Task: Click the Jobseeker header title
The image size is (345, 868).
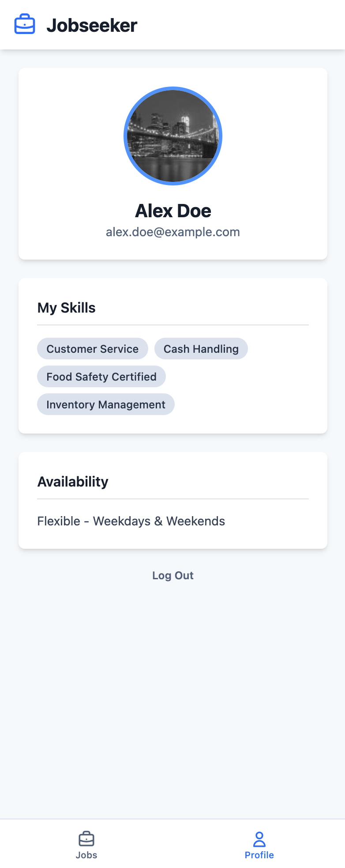Action: (92, 25)
